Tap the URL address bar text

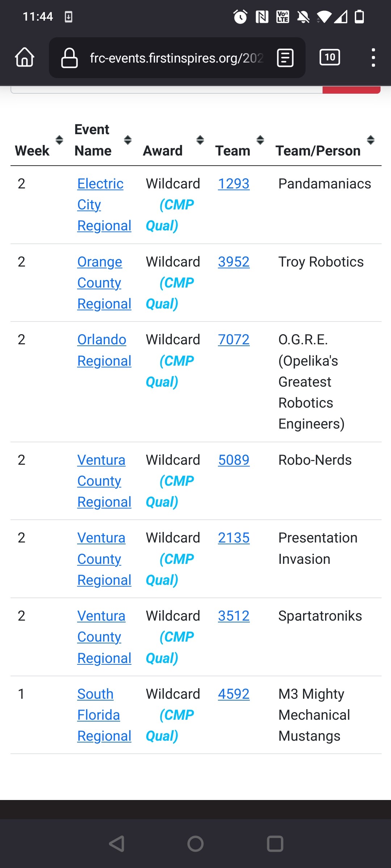click(x=176, y=58)
